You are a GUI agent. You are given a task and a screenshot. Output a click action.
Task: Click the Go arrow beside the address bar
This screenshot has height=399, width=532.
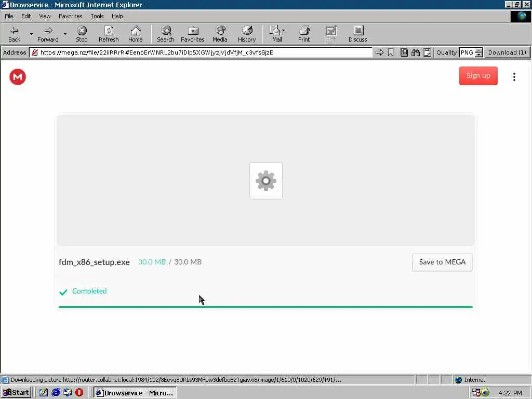379,52
